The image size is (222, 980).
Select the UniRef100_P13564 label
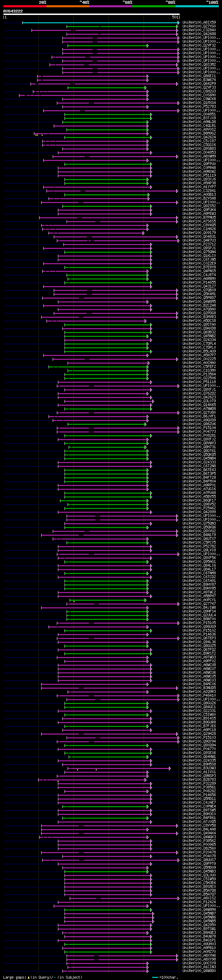199,374
